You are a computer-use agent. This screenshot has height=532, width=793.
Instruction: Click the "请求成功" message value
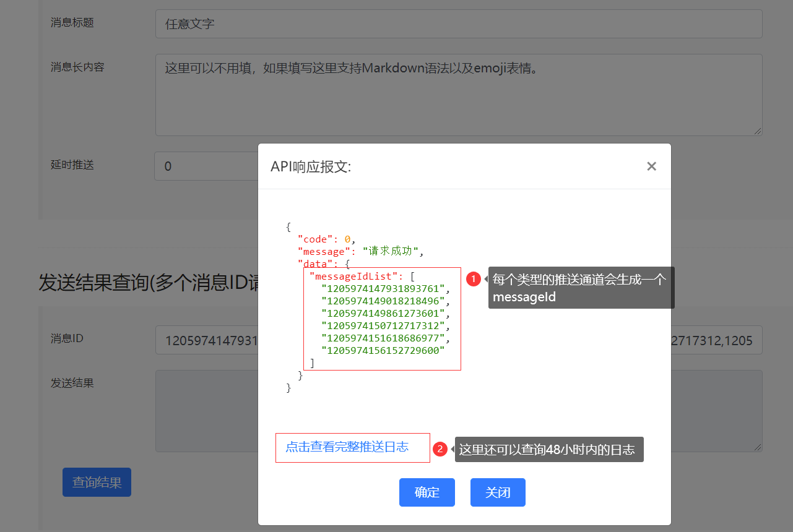[391, 251]
